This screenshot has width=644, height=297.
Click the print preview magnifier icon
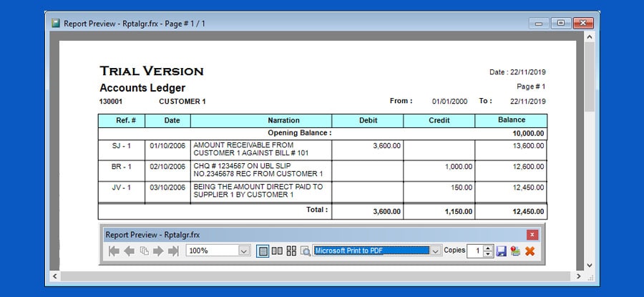[x=305, y=251]
